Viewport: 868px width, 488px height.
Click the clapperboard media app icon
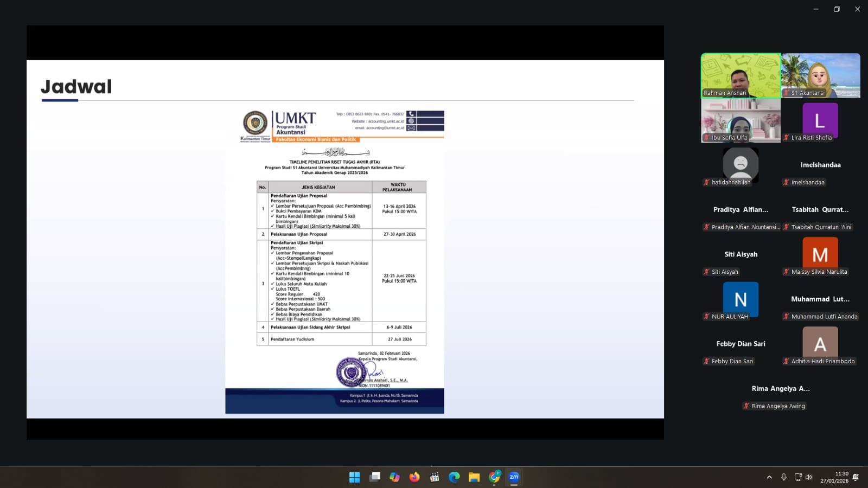pos(435,477)
